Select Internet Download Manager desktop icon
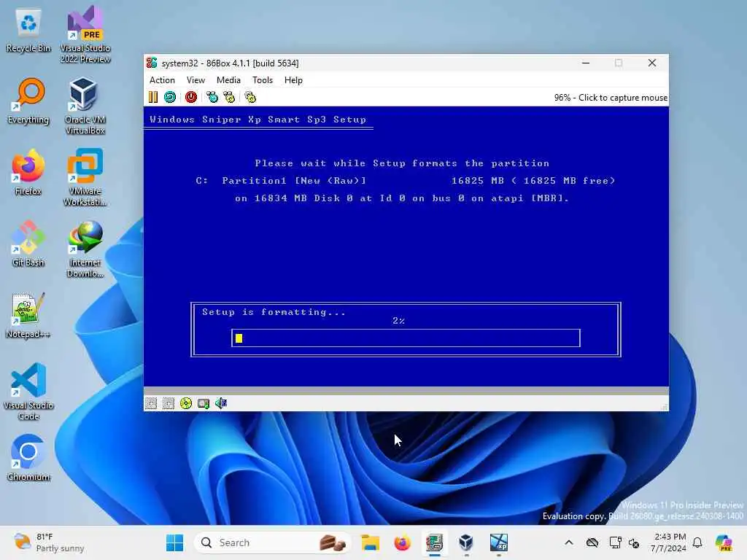The image size is (747, 560). click(85, 249)
